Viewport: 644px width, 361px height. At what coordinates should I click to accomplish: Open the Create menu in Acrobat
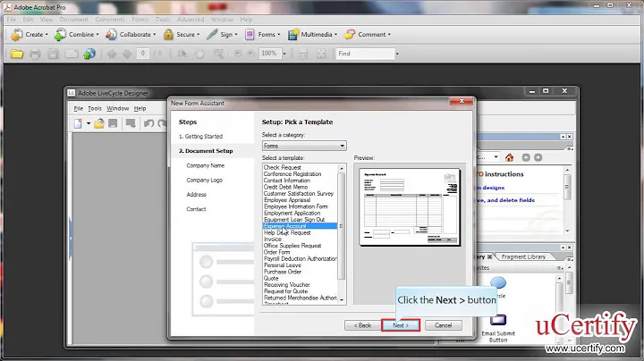point(30,35)
